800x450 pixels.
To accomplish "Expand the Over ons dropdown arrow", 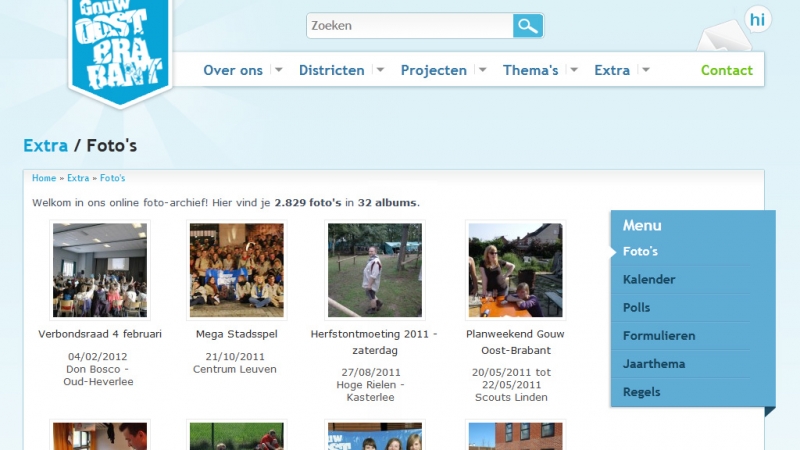I will (x=279, y=70).
